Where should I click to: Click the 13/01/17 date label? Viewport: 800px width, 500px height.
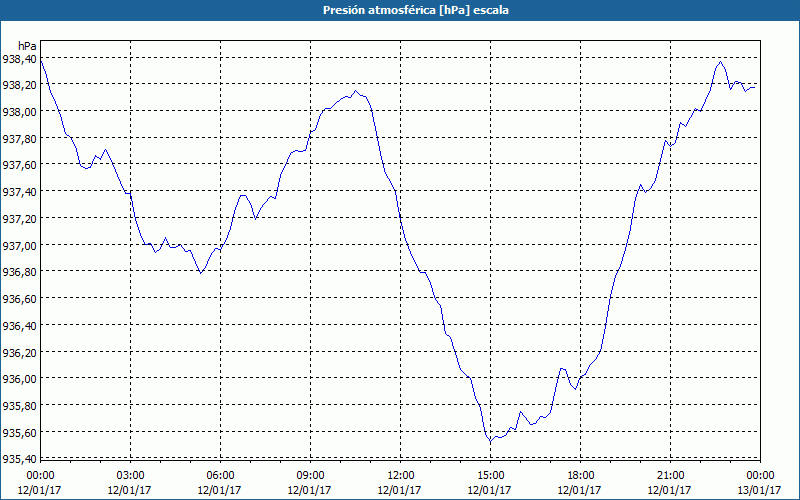click(760, 490)
